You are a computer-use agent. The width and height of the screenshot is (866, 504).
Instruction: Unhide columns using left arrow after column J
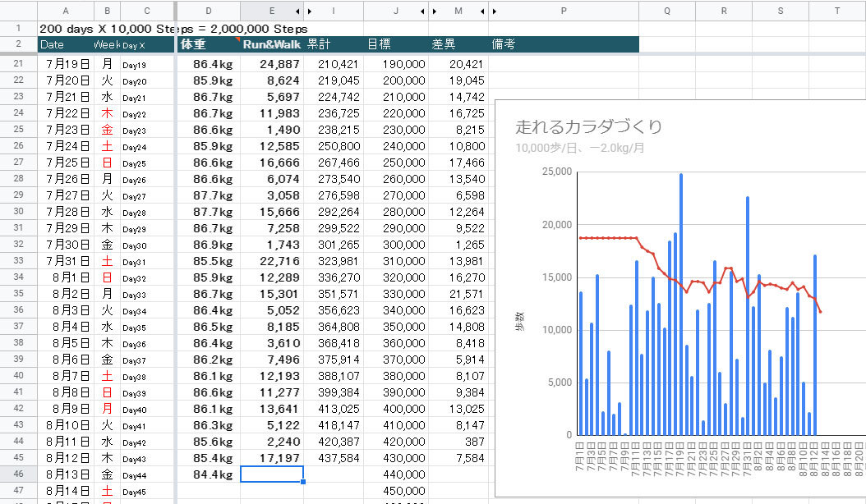coord(423,11)
